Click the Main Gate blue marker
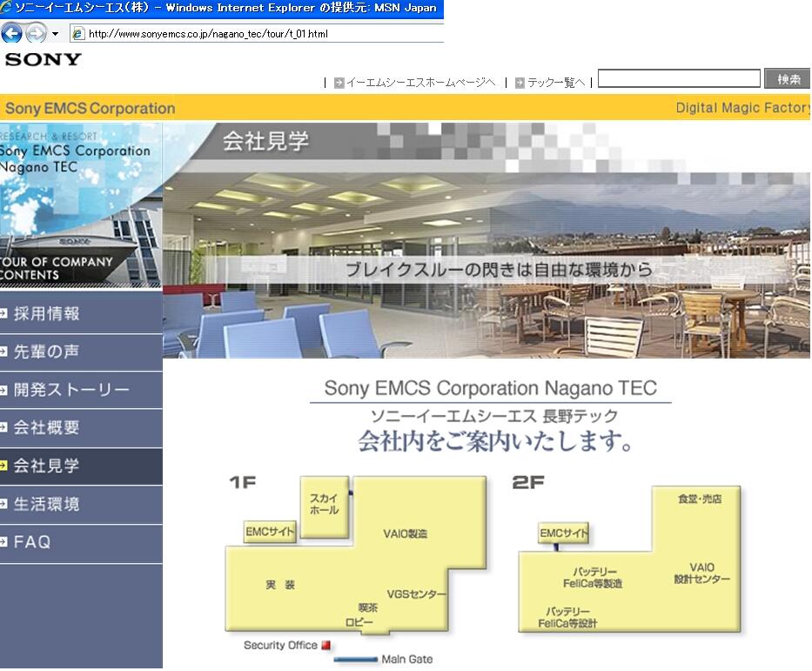The width and height of the screenshot is (812, 671). tap(355, 660)
